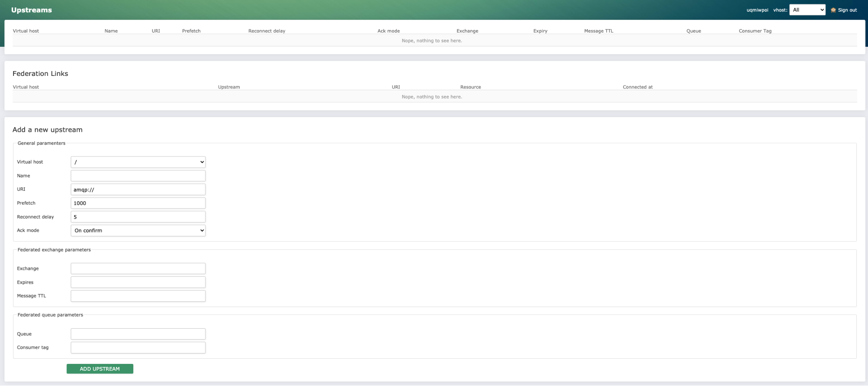Click Virtual host header in Federation Links
Viewport: 868px width, 386px height.
point(26,87)
